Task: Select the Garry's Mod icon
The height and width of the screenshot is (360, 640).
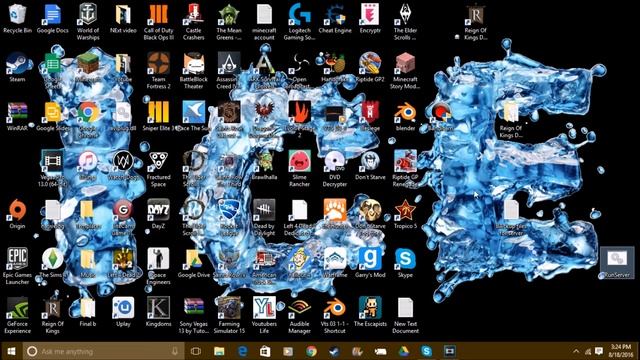Action: click(x=370, y=264)
